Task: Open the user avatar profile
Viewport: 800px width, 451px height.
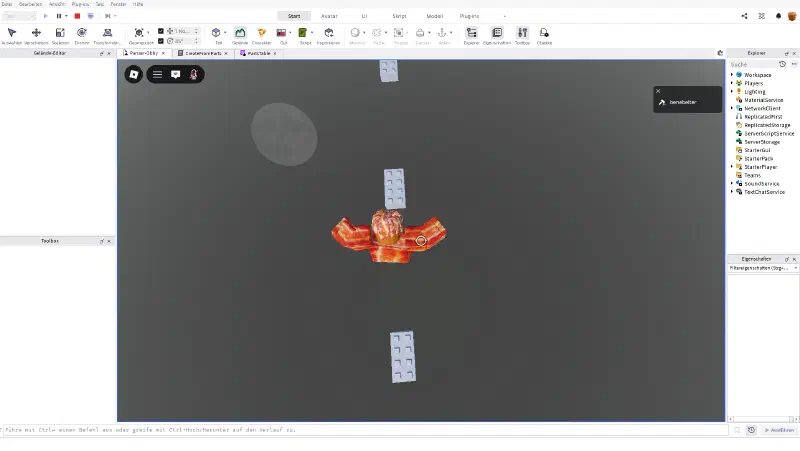Action: [x=792, y=16]
